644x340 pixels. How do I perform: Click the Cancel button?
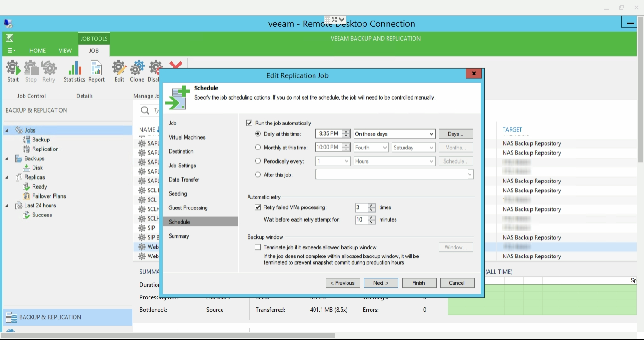(x=457, y=283)
